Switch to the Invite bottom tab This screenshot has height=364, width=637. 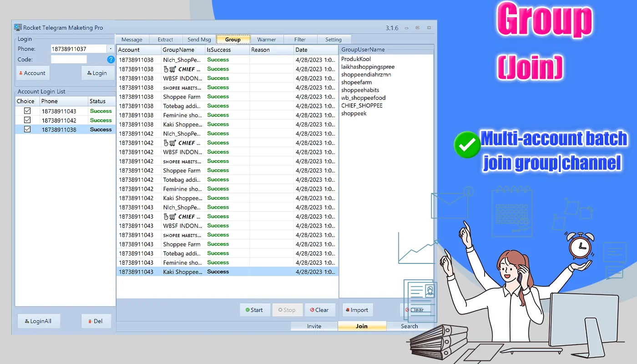pyautogui.click(x=314, y=326)
